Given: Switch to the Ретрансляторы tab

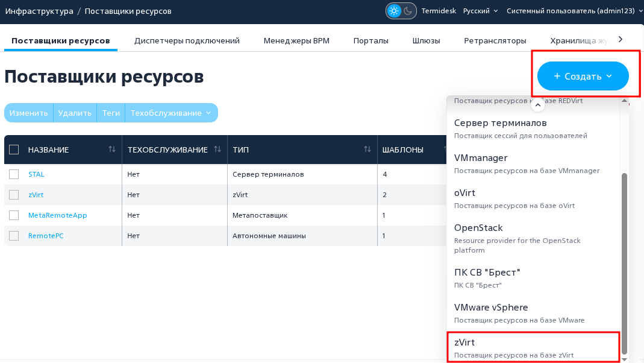Looking at the screenshot, I should [495, 40].
